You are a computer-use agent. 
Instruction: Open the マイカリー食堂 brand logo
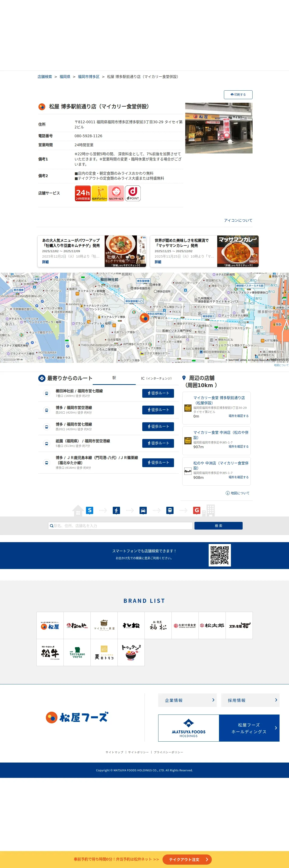coord(104,626)
